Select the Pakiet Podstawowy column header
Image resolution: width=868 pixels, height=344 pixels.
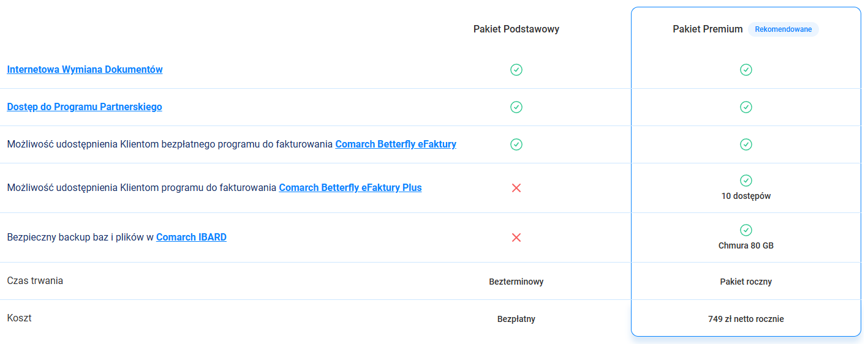pos(516,29)
